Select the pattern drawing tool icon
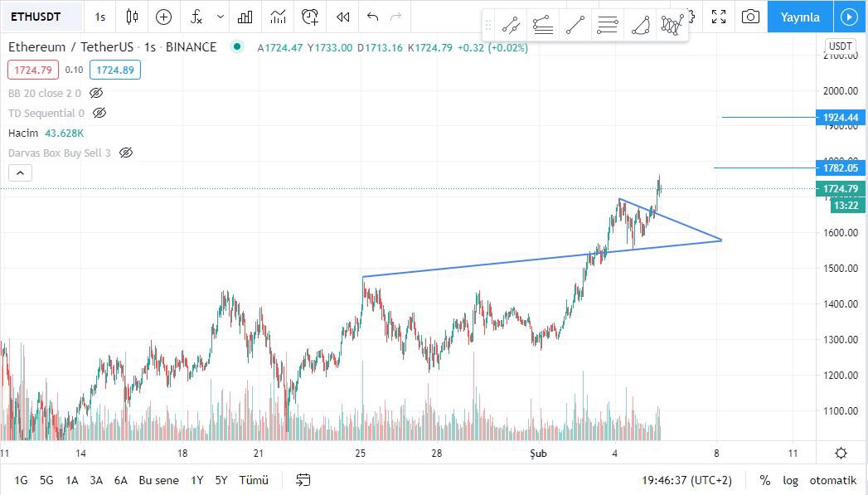Screen dimensions: 868x495 [x=672, y=25]
